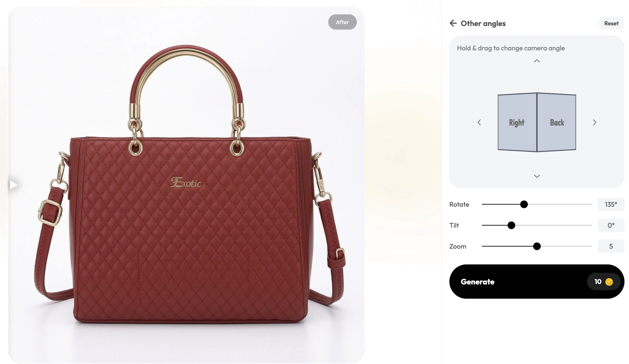Toggle the After label on the preview
This screenshot has width=629, height=364.
[342, 22]
